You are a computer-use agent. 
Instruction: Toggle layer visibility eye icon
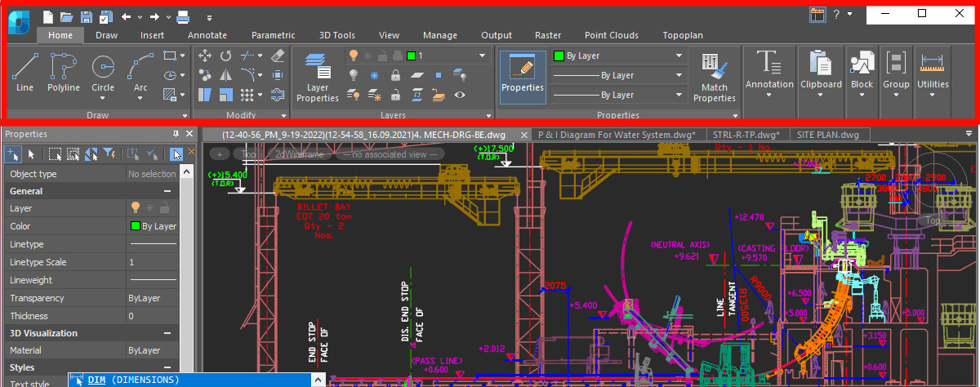460,95
